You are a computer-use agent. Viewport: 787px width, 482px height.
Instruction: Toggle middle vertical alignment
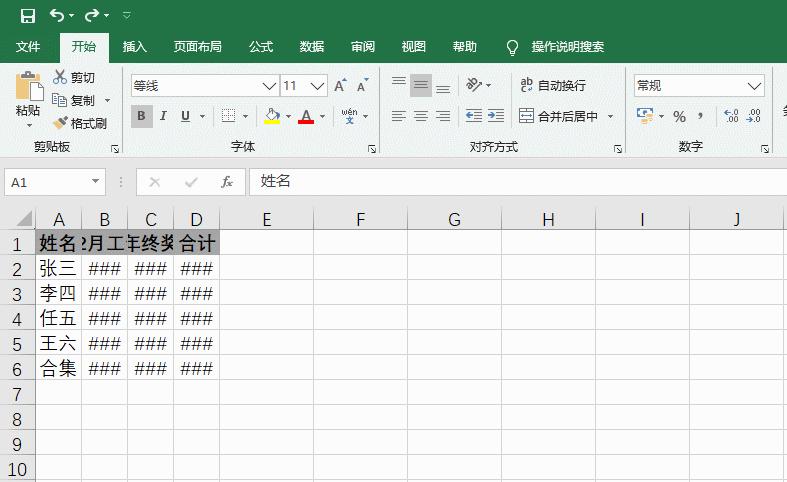point(421,85)
